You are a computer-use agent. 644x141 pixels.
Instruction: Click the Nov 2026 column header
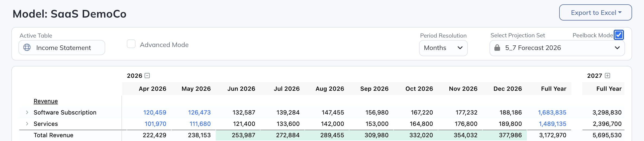(x=463, y=89)
